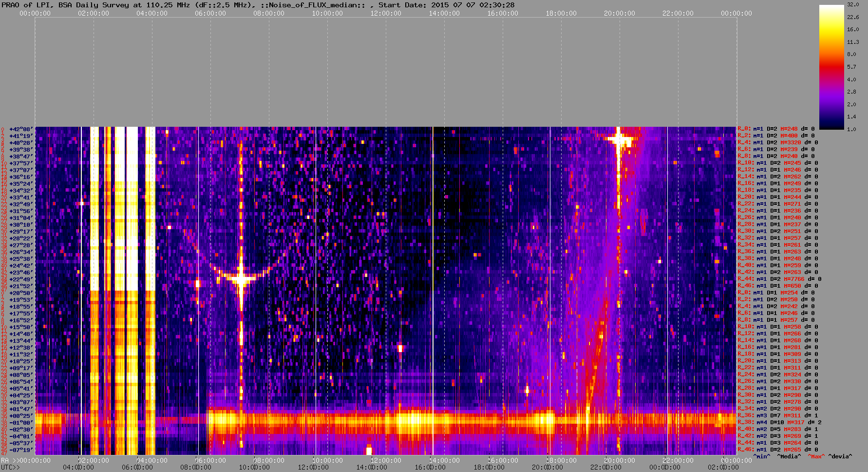
Task: Click 18:00:00 on the top time axis
Action: point(561,14)
